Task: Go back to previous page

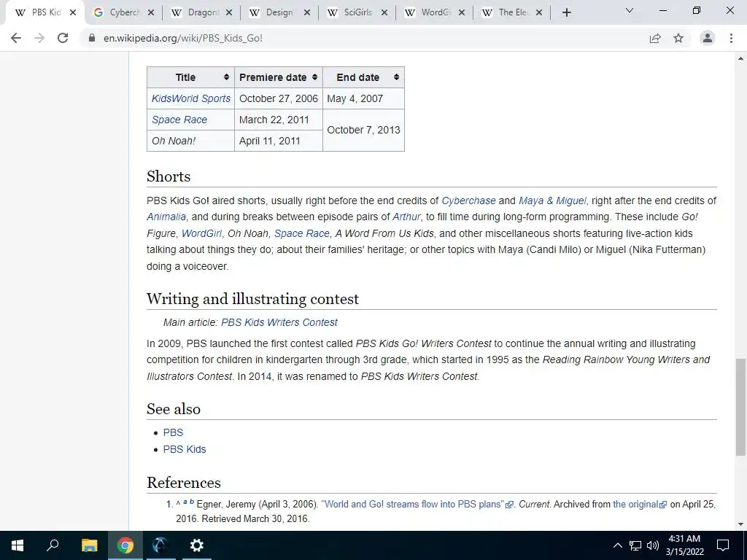Action: click(x=16, y=38)
